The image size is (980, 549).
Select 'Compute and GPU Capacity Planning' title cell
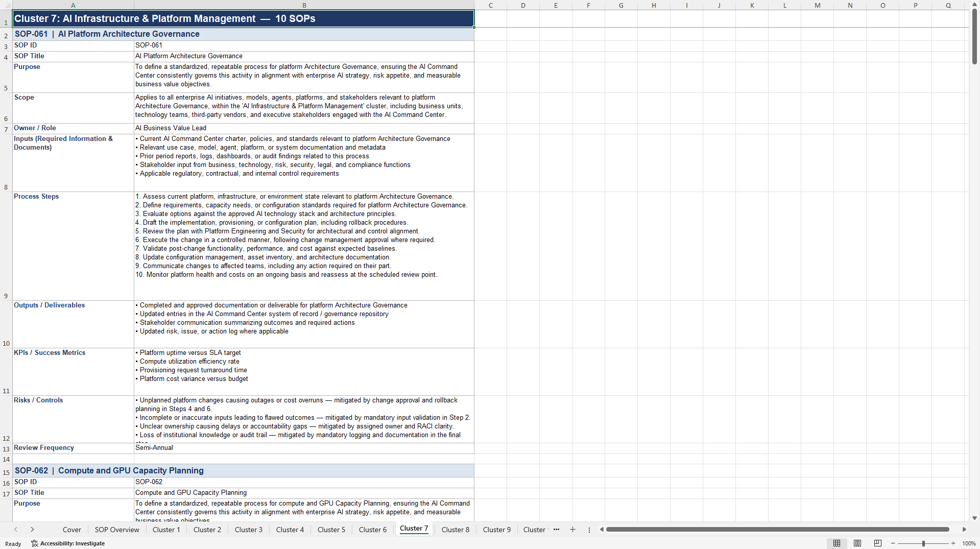click(304, 493)
